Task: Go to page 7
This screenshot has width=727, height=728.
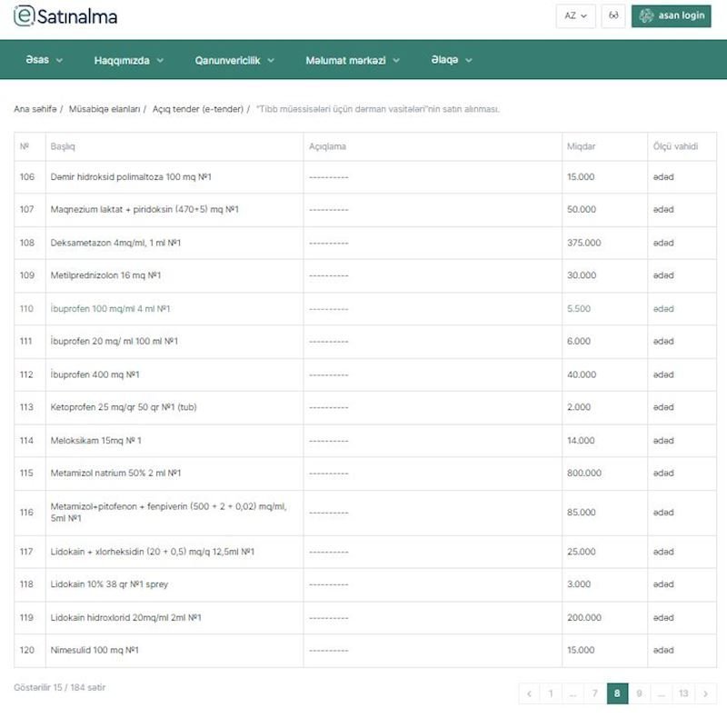Action: (x=595, y=693)
